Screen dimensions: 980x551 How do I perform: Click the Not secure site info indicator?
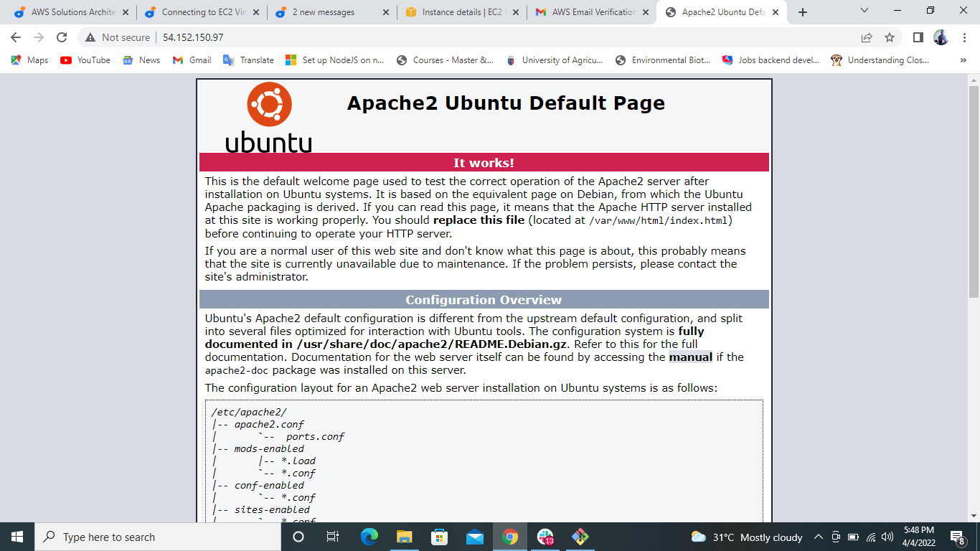(118, 37)
